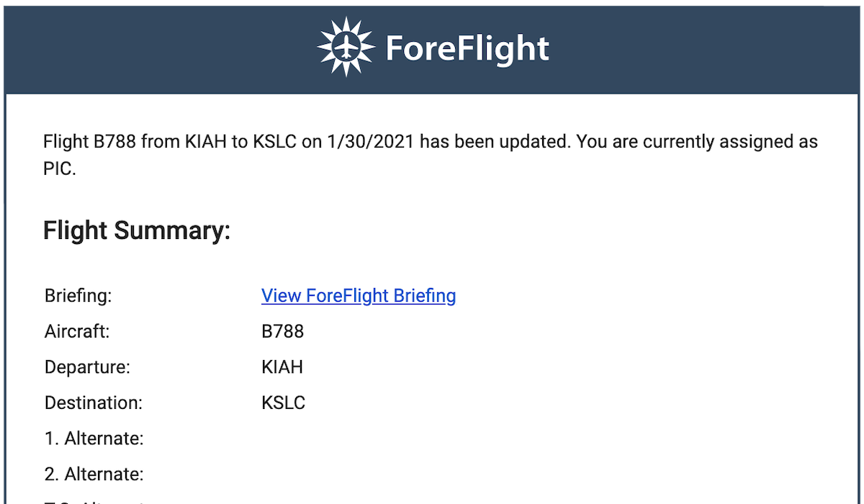Image resolution: width=864 pixels, height=504 pixels.
Task: Select the Departure: row label
Action: click(87, 367)
